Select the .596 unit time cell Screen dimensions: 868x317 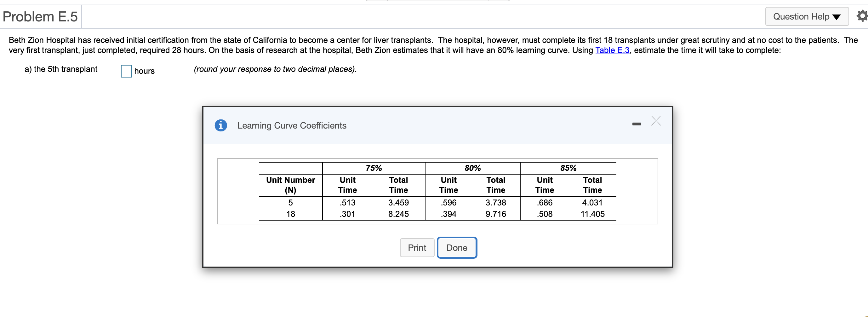point(448,202)
